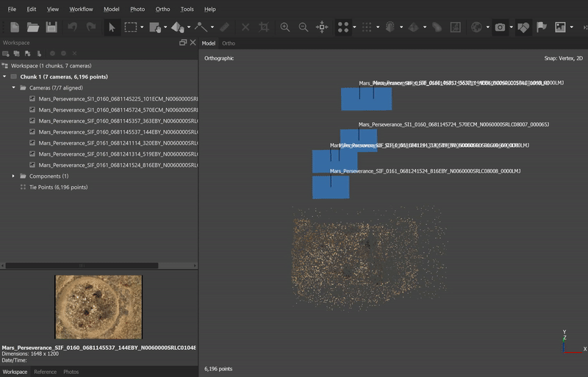The height and width of the screenshot is (377, 588).
Task: Activate the Rectangle Selection tool
Action: click(130, 27)
